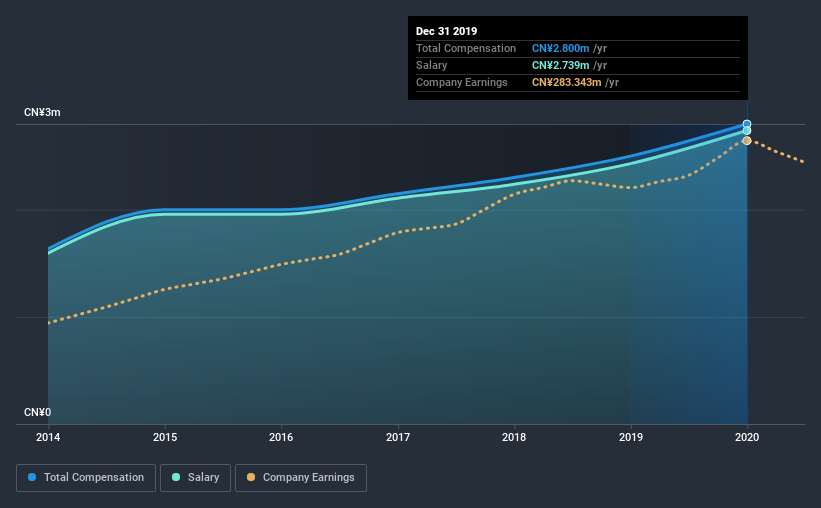
Task: Select the 2019 x-axis label
Action: tap(631, 437)
